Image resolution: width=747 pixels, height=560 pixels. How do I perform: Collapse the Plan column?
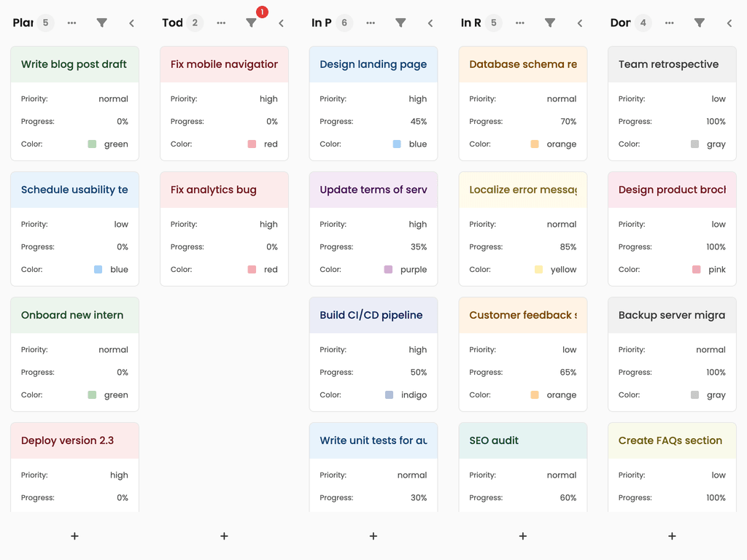(131, 23)
